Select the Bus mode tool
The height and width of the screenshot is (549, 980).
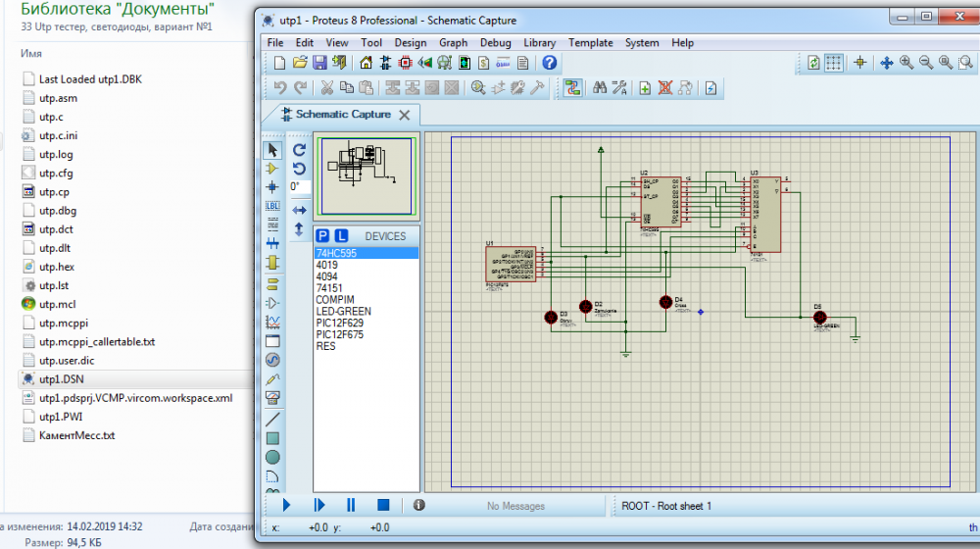(x=272, y=243)
